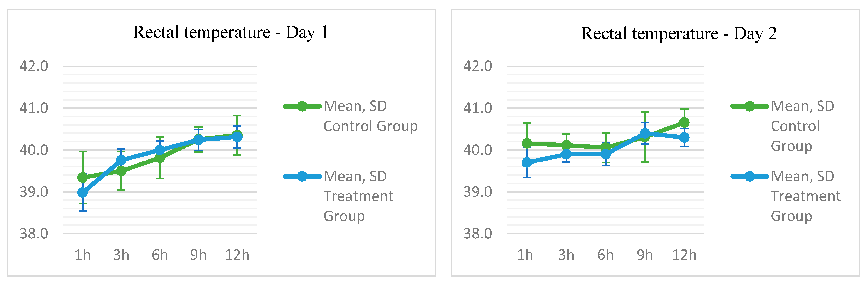Viewport: 868px width, 288px height.
Task: Click the Day 2 chart title
Action: pos(679,34)
